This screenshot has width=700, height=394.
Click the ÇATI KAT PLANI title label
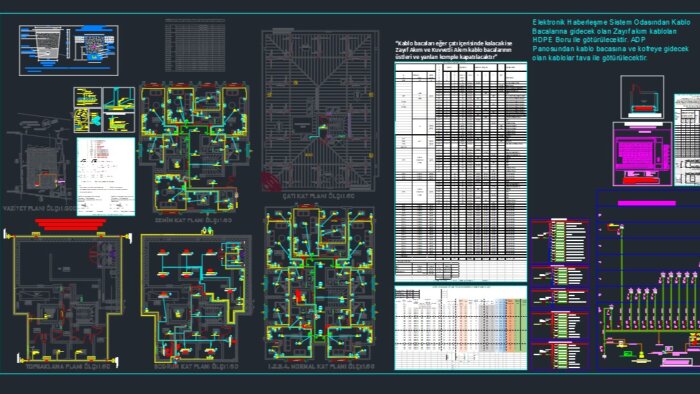click(x=319, y=196)
